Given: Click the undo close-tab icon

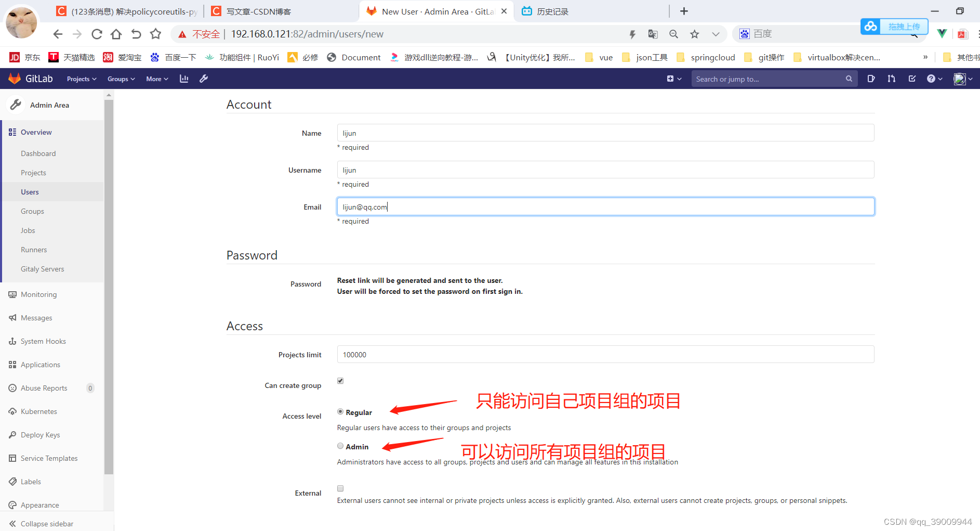Looking at the screenshot, I should pyautogui.click(x=136, y=34).
